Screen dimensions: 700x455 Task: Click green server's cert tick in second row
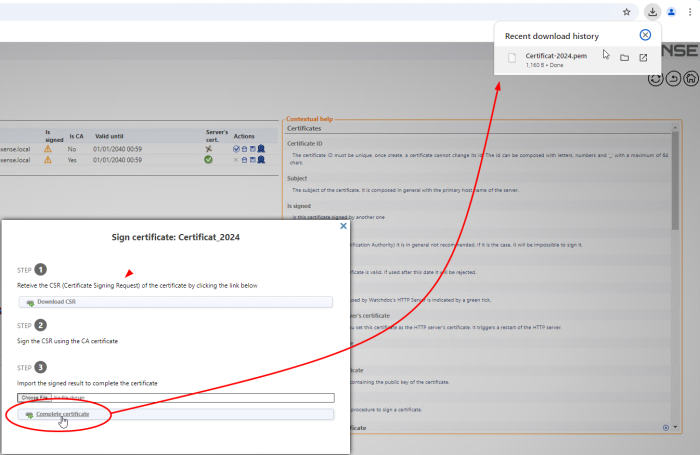tap(209, 159)
